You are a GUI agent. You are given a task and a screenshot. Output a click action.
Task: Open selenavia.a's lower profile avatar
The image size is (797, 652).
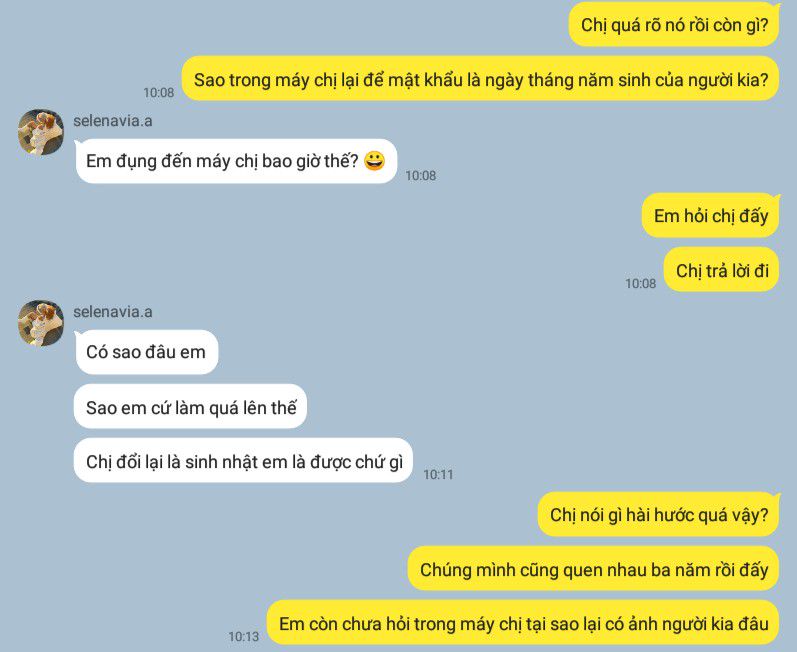point(41,323)
